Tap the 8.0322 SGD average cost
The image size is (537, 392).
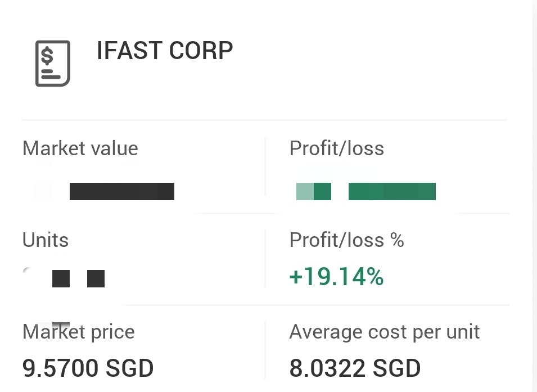[x=355, y=368]
